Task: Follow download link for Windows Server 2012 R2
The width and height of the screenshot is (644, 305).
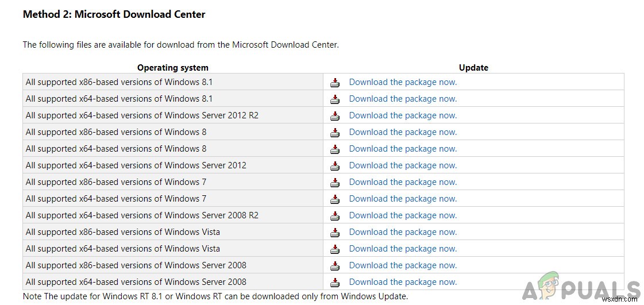Action: (403, 115)
